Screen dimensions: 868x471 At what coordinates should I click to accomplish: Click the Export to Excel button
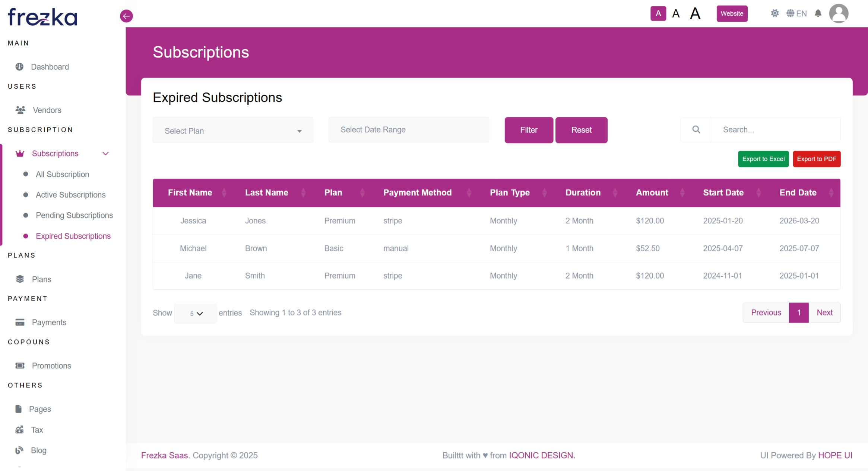click(x=763, y=159)
